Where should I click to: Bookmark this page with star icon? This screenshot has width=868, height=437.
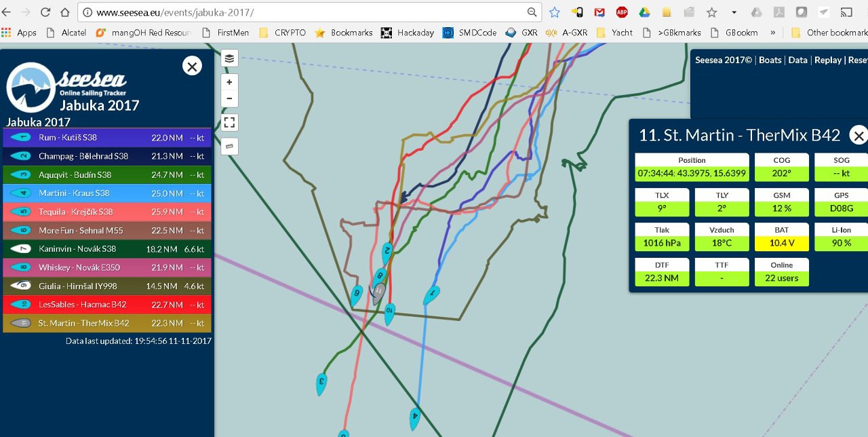coord(554,12)
